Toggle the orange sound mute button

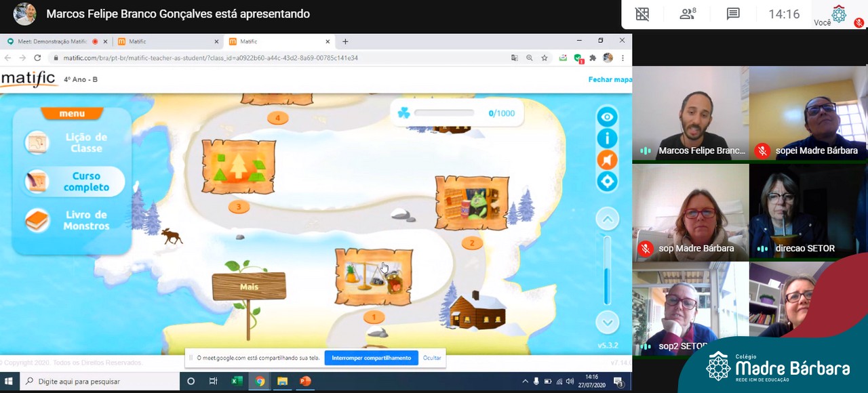click(x=607, y=160)
